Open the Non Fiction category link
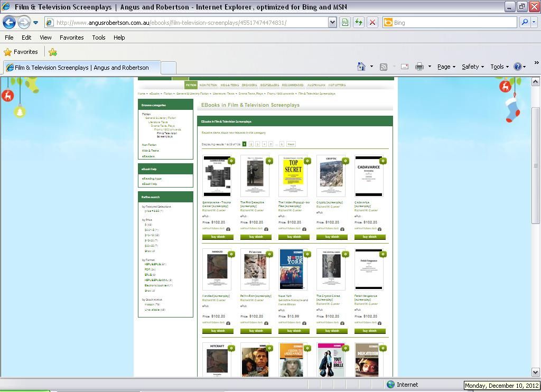 click(149, 145)
